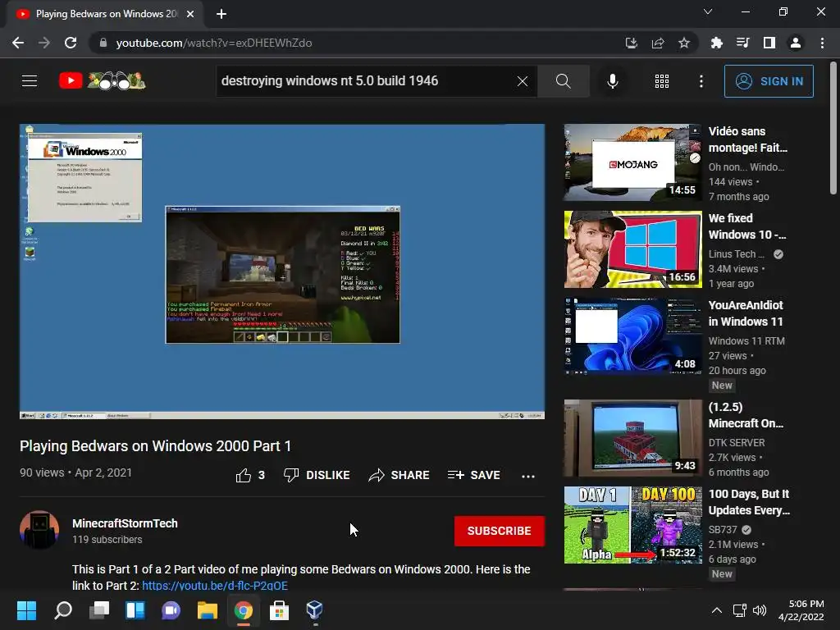Open the Mojang 14:55 video thumbnail

(x=632, y=163)
